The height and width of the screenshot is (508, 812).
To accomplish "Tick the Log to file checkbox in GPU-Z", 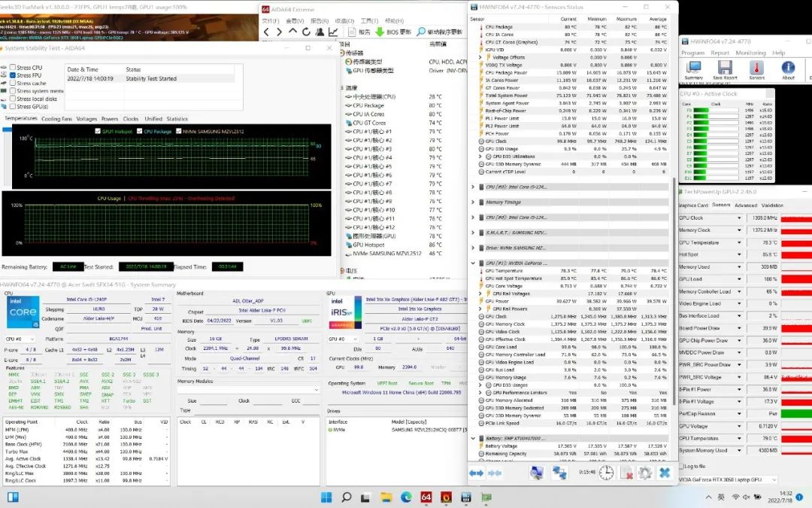I will tap(683, 467).
